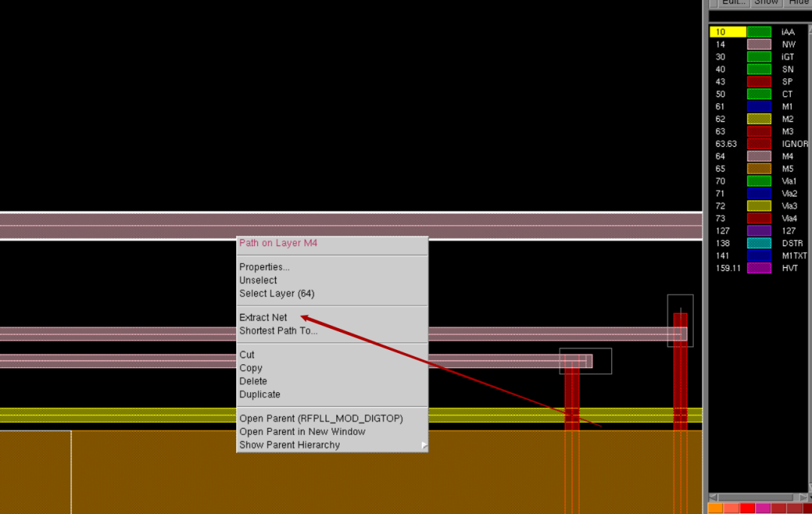The width and height of the screenshot is (812, 514).
Task: Click the selected wide M4 path on the canvas
Action: point(351,226)
